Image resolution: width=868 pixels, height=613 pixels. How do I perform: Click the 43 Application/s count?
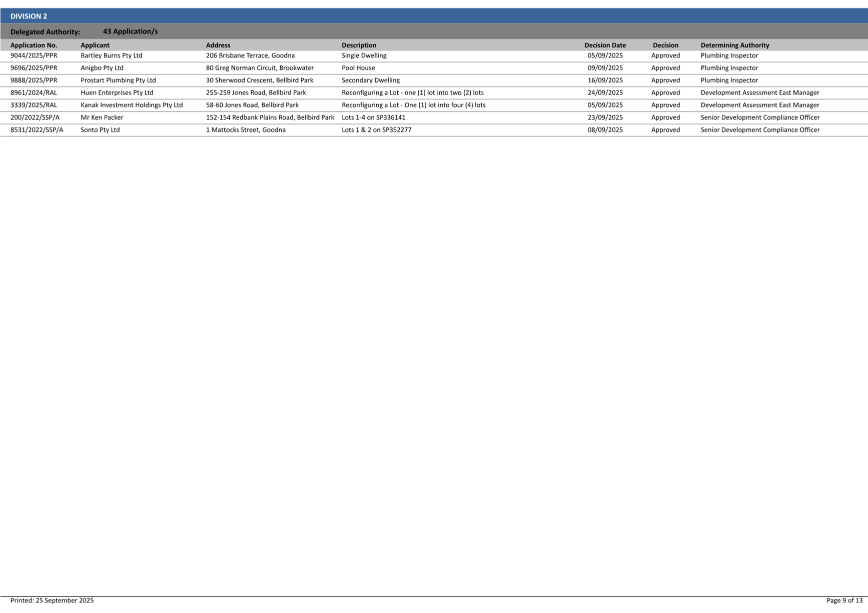pyautogui.click(x=130, y=31)
